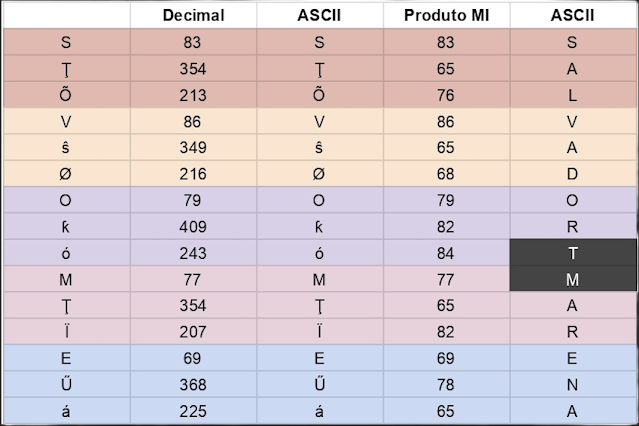Click the decimal cell 207
The width and height of the screenshot is (639, 426).
194,332
